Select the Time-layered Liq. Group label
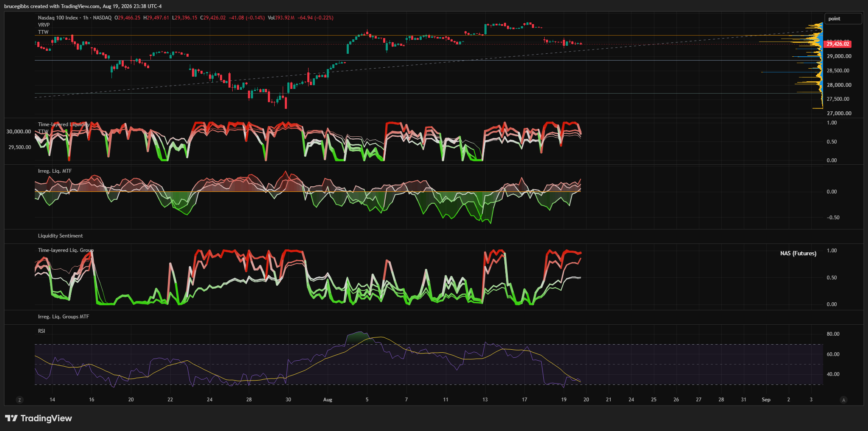 pos(66,250)
